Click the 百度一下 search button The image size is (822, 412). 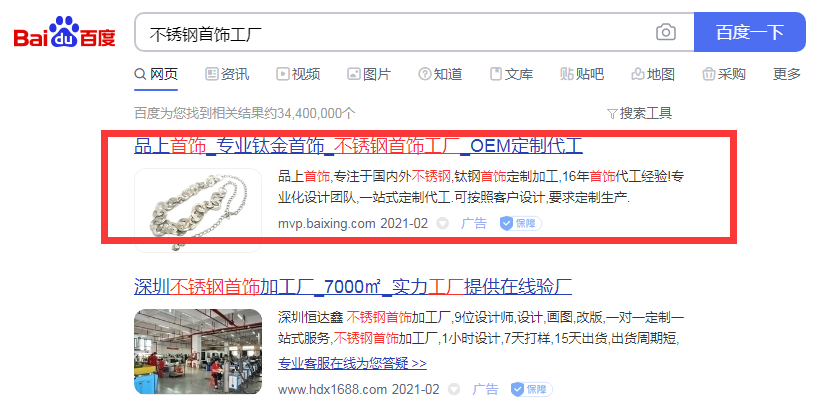pyautogui.click(x=750, y=32)
